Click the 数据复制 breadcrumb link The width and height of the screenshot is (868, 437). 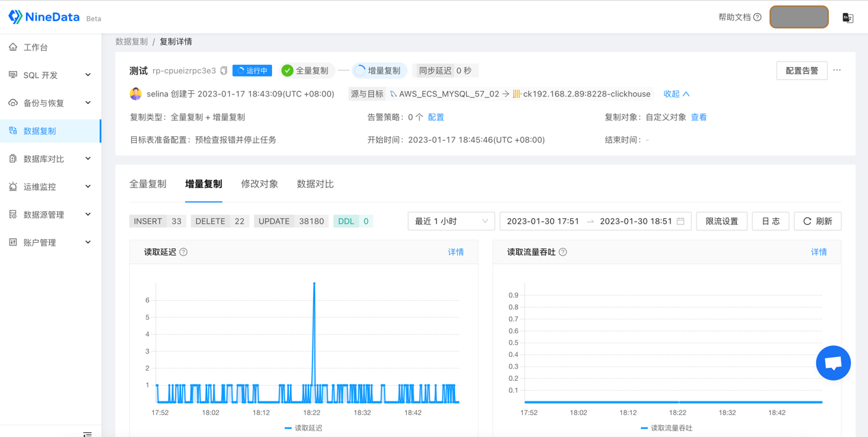pos(131,42)
